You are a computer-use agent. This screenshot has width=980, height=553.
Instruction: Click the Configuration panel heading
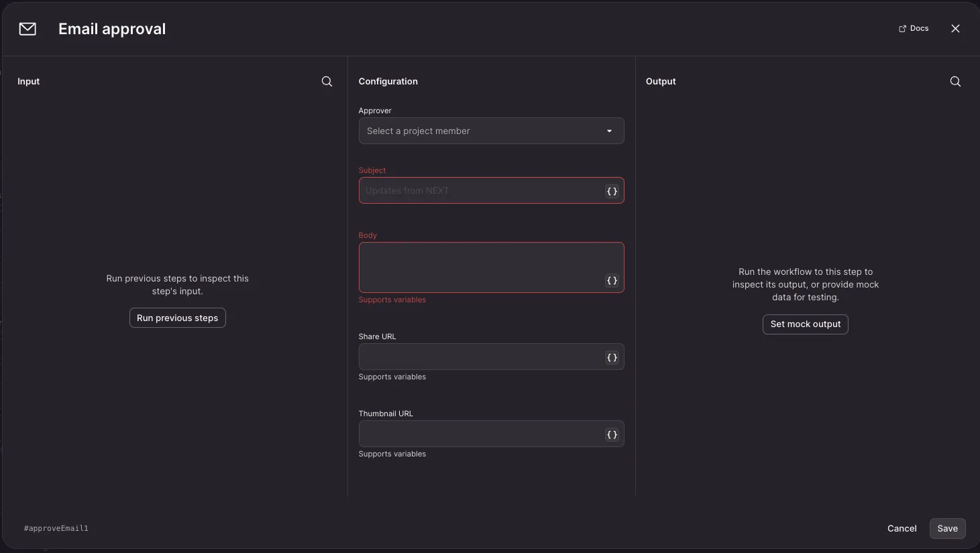388,81
